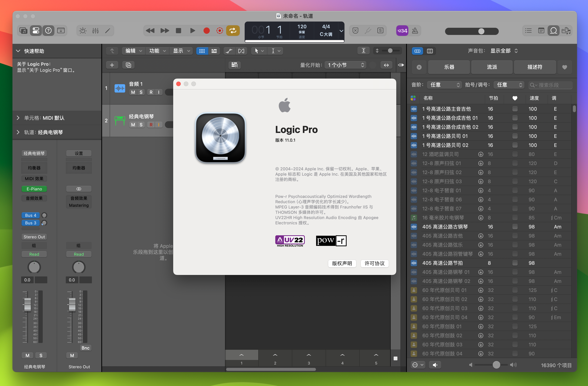This screenshot has height=386, width=588.
Task: Open the 音阶 任意 dropdown
Action: (444, 85)
